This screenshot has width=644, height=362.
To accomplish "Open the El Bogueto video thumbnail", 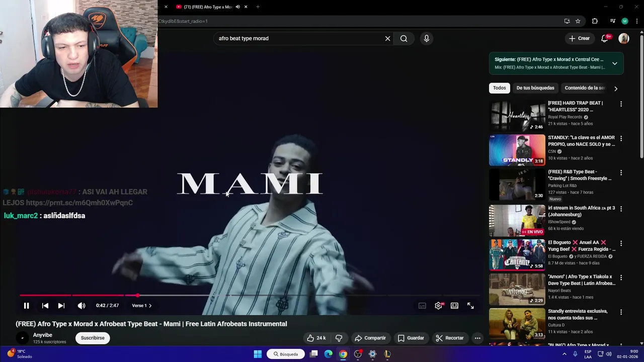I will 517,255.
